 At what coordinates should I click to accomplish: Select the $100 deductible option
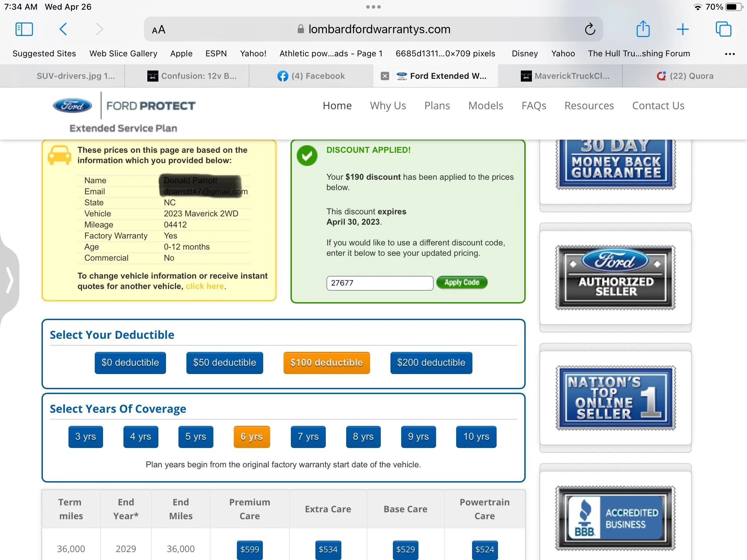point(327,363)
